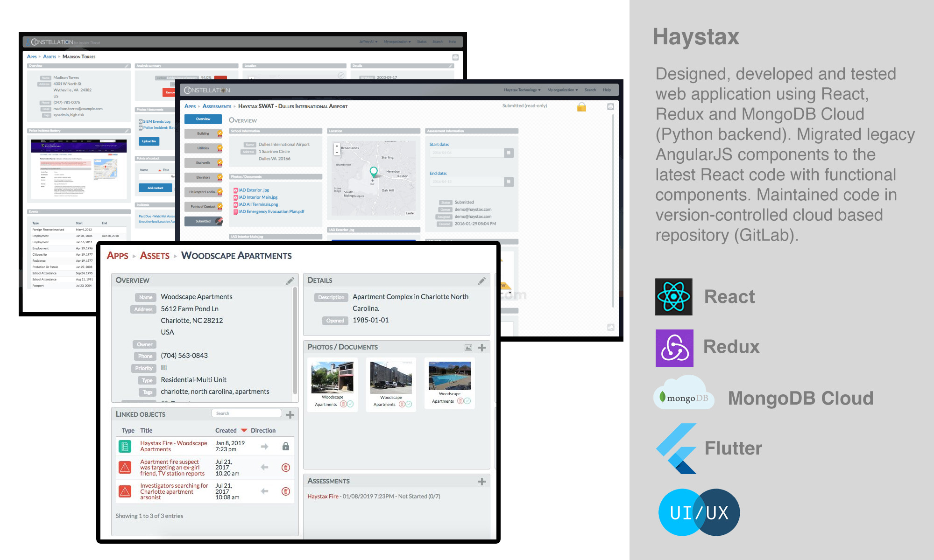Image resolution: width=934 pixels, height=560 pixels.
Task: Click the Upload file button
Action: click(x=149, y=141)
